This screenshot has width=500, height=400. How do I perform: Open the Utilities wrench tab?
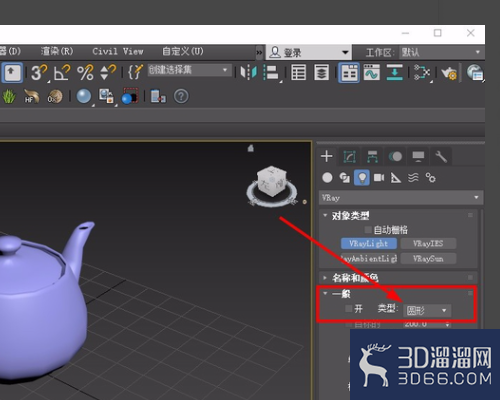tap(441, 156)
